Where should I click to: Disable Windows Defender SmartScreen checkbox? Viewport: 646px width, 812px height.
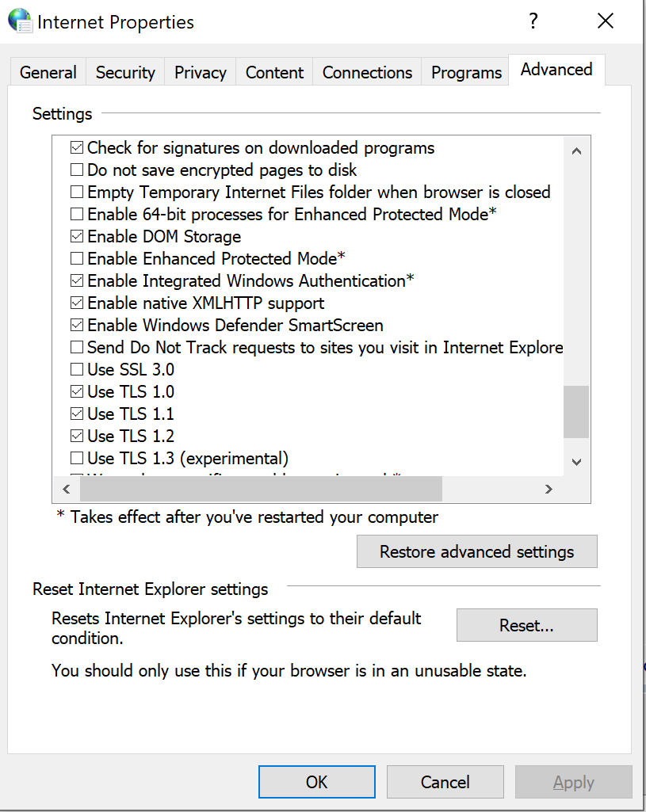(x=77, y=326)
